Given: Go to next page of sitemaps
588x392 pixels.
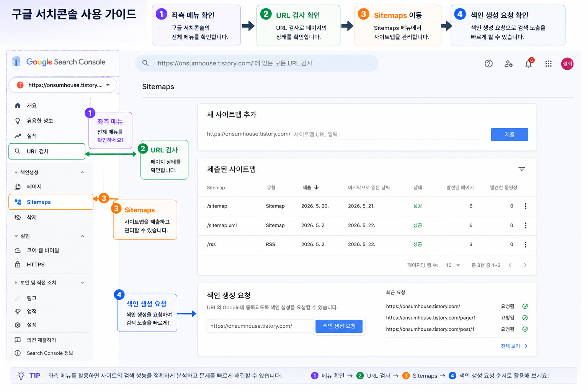Looking at the screenshot, I should (525, 265).
